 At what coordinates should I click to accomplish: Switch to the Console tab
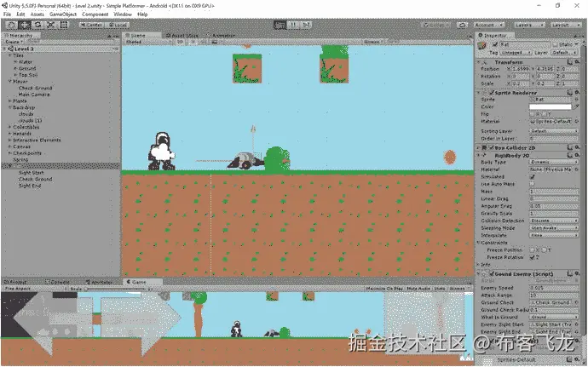coord(57,282)
